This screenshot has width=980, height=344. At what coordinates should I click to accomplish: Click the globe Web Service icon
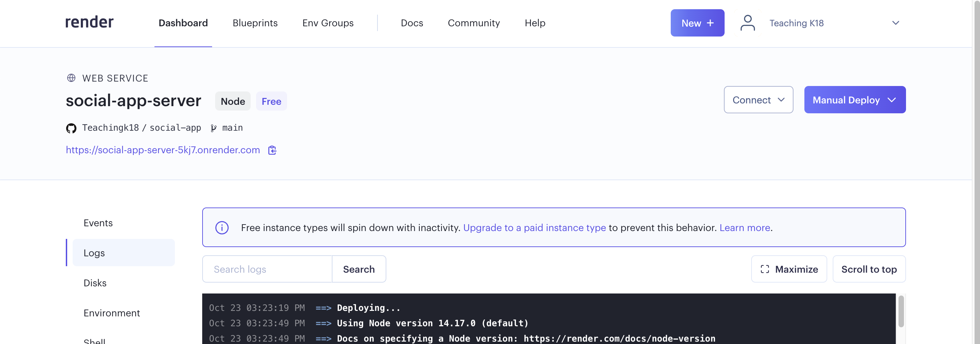[x=71, y=78]
